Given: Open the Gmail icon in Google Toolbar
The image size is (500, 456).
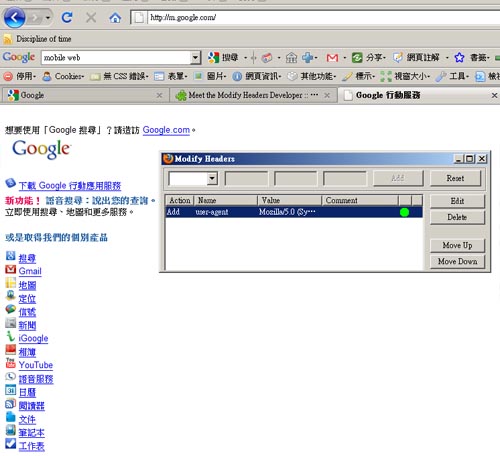Looking at the screenshot, I should [x=332, y=58].
